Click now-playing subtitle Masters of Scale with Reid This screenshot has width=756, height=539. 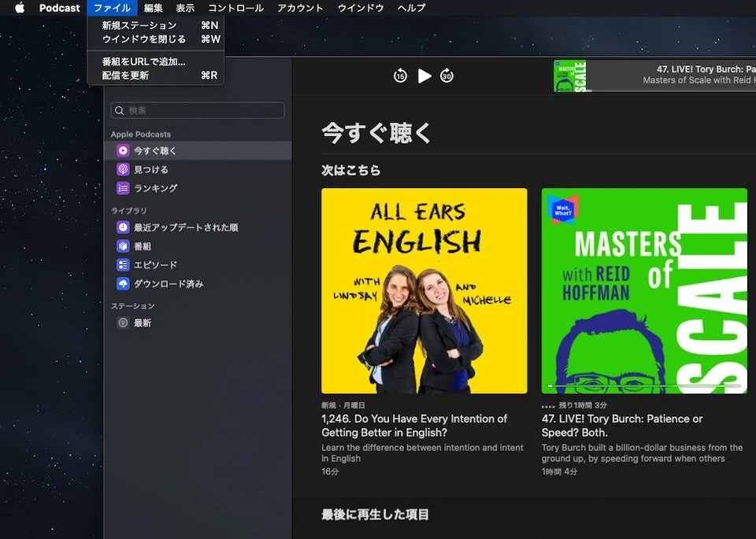click(699, 80)
